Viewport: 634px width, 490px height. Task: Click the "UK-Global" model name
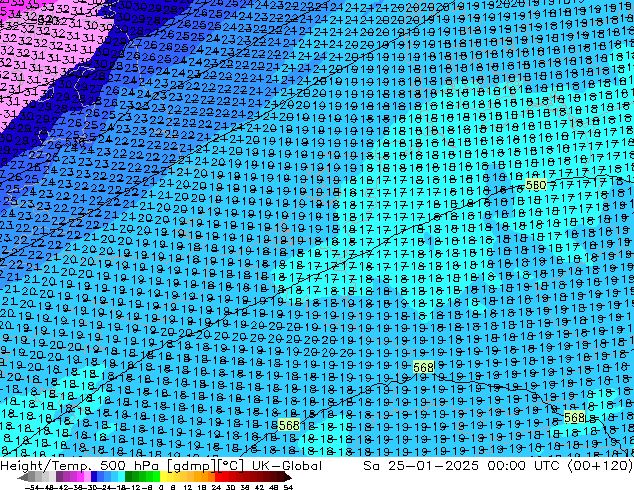[x=287, y=466]
